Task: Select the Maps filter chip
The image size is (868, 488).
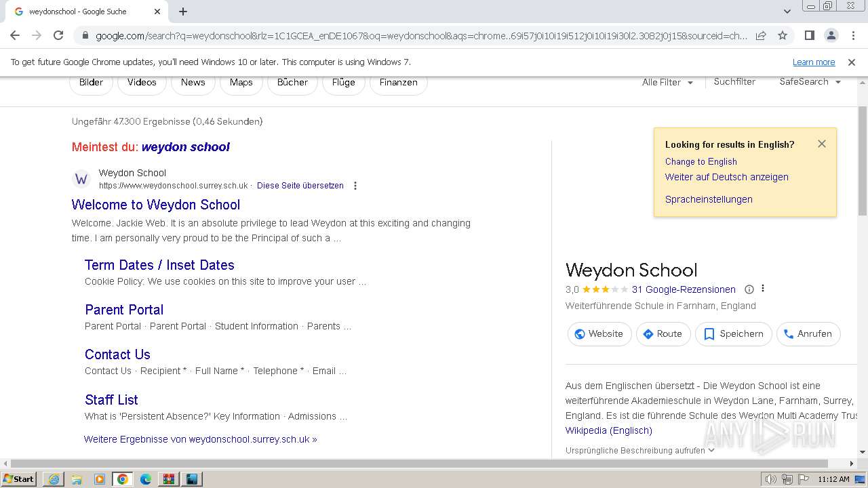Action: 241,82
